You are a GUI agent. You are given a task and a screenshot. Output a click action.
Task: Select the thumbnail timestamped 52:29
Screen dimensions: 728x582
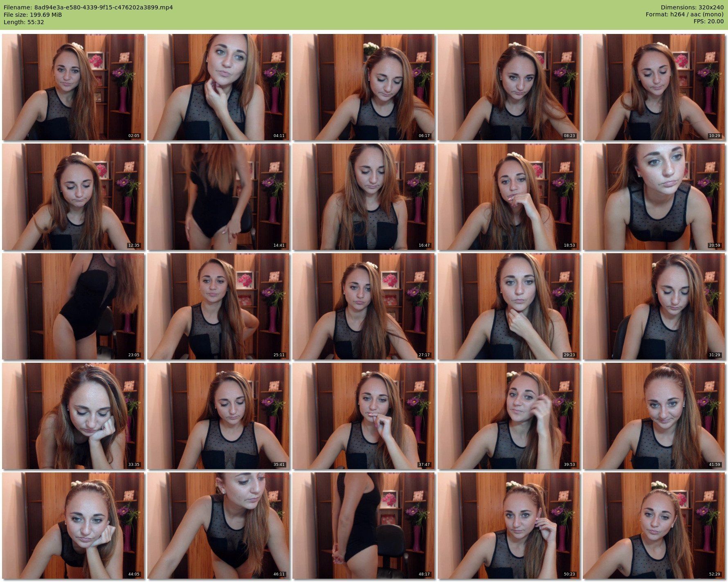tap(654, 526)
